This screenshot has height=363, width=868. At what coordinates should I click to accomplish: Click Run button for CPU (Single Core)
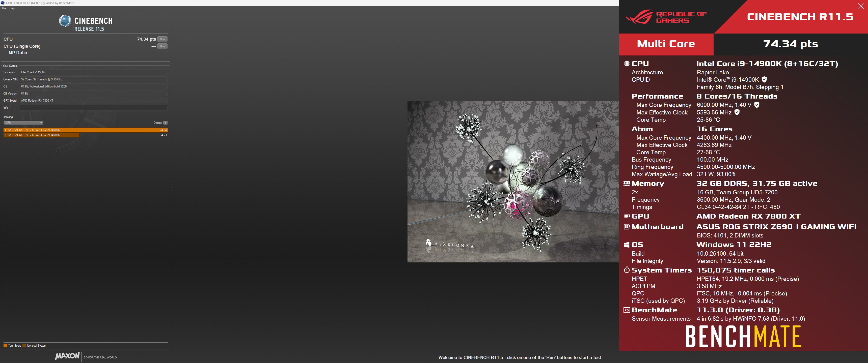(162, 46)
